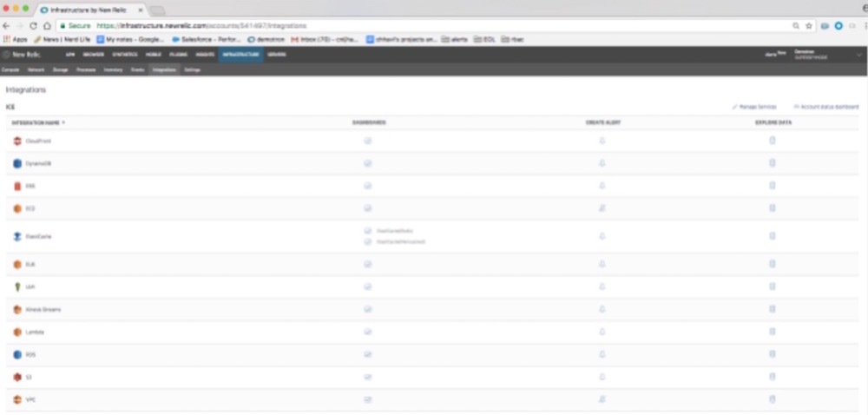Explore data for EBS icon
868x415 pixels.
[773, 186]
